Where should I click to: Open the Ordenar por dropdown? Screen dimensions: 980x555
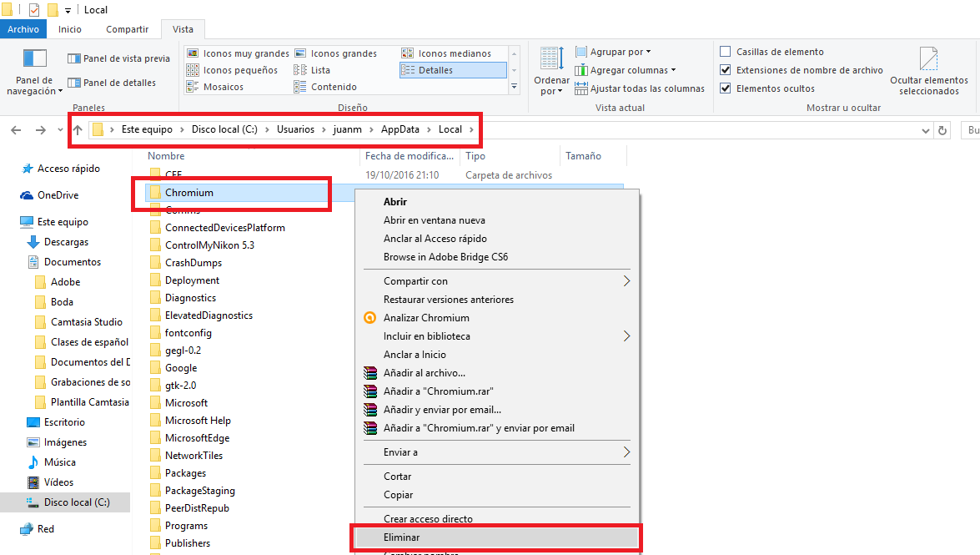551,71
